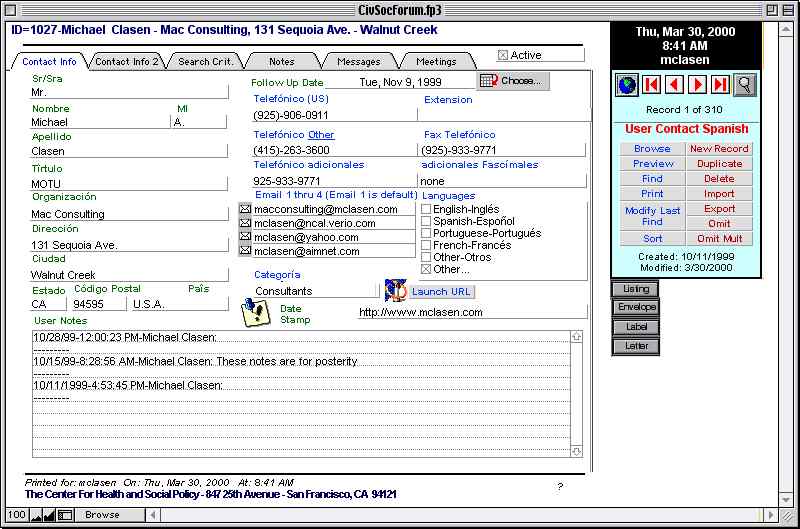Click the Label button
This screenshot has height=529, width=800.
pos(635,327)
